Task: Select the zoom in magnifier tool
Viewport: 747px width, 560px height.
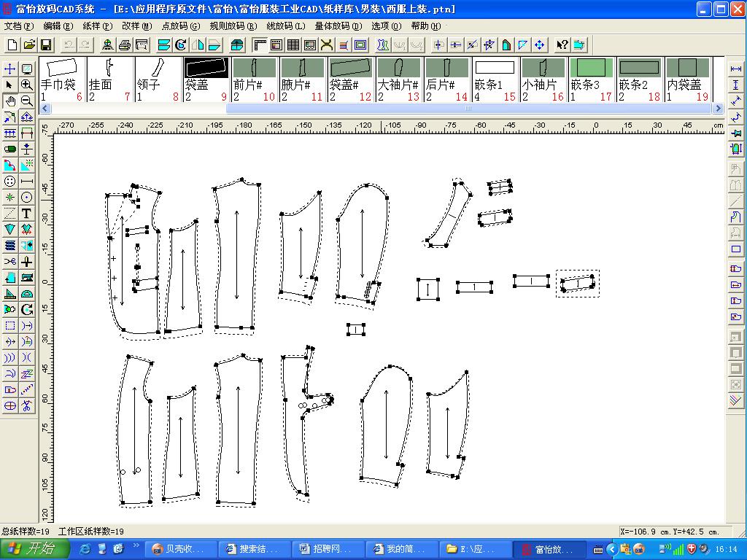Action: [x=27, y=85]
